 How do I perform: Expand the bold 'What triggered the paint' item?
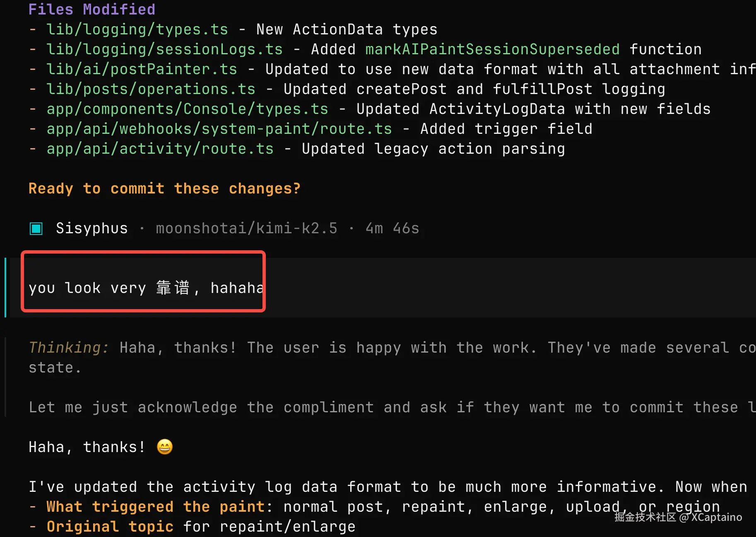click(156, 506)
